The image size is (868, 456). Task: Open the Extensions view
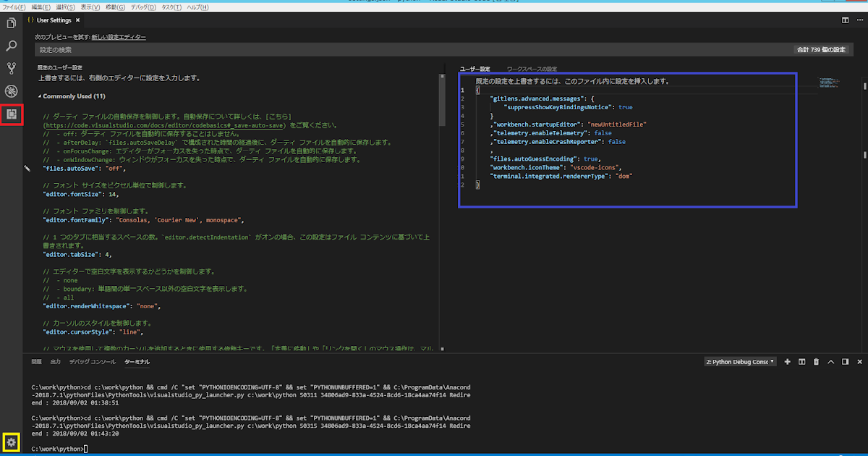click(10, 114)
